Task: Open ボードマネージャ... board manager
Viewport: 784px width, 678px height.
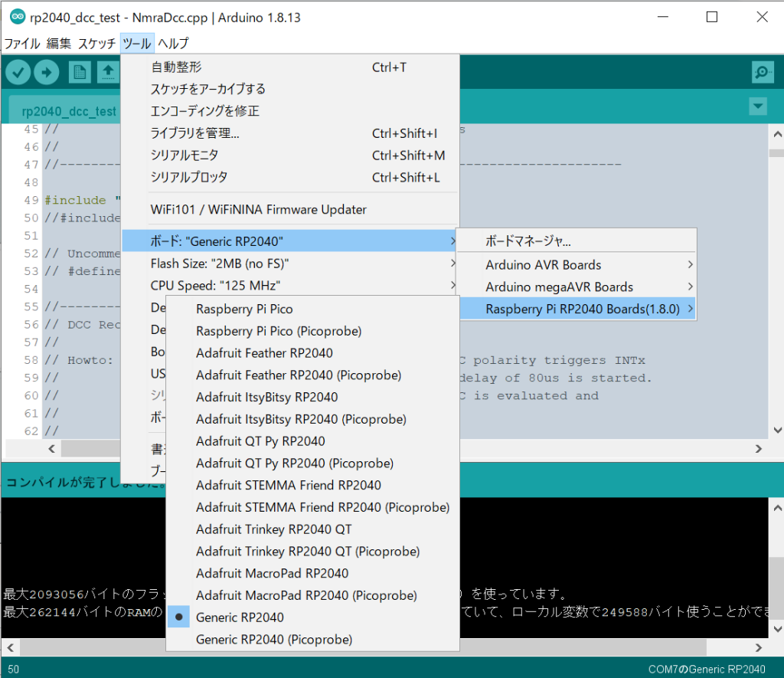Action: point(528,241)
